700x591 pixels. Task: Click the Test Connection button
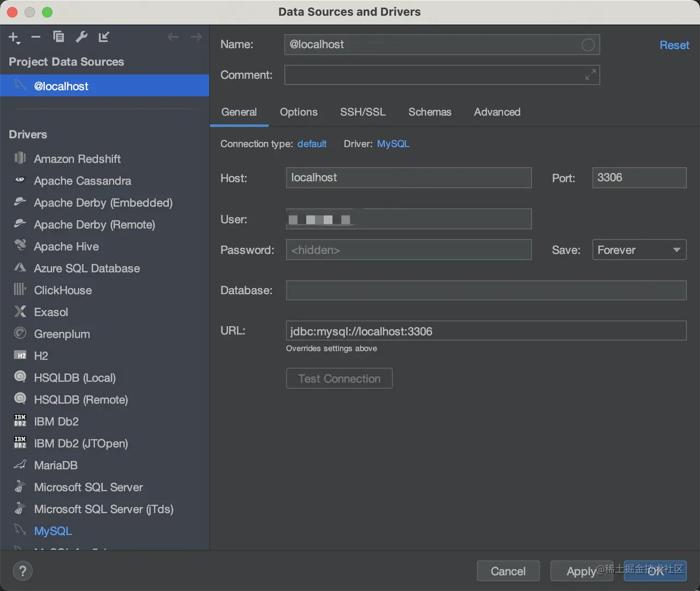(x=339, y=379)
